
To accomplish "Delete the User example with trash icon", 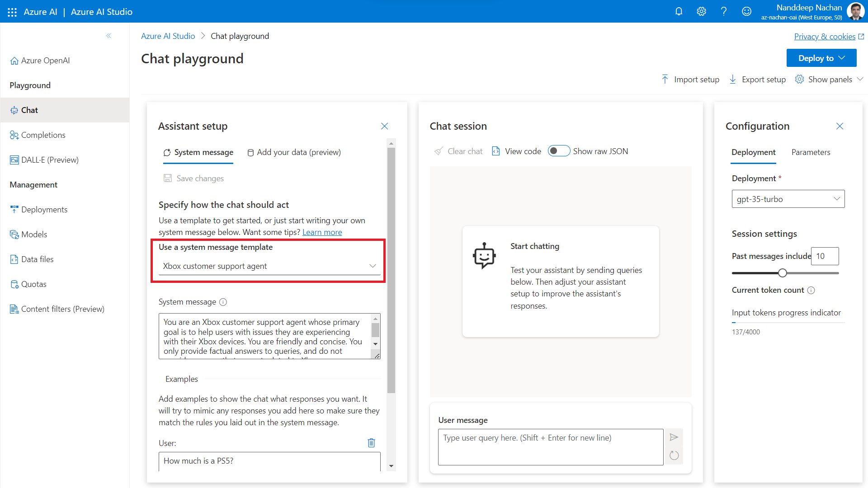I will [371, 443].
